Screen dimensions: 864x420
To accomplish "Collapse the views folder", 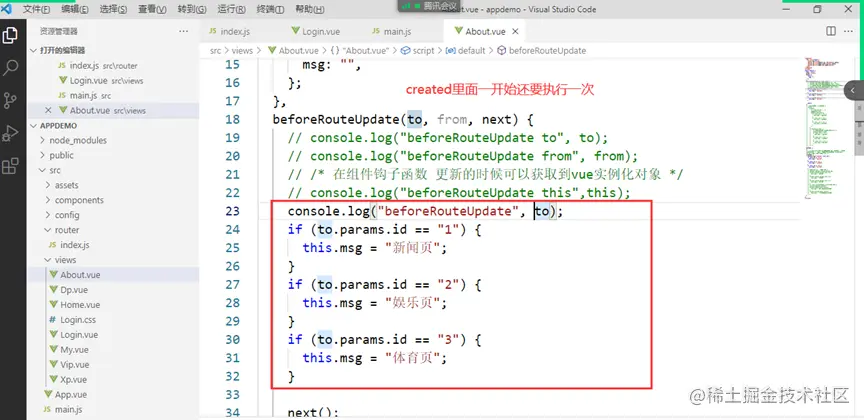I will coord(66,260).
